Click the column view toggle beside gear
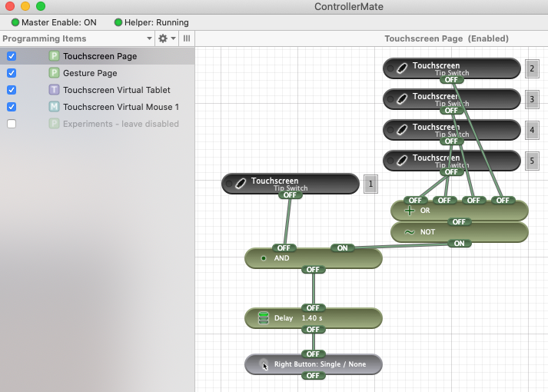The width and height of the screenshot is (548, 392). tap(187, 38)
